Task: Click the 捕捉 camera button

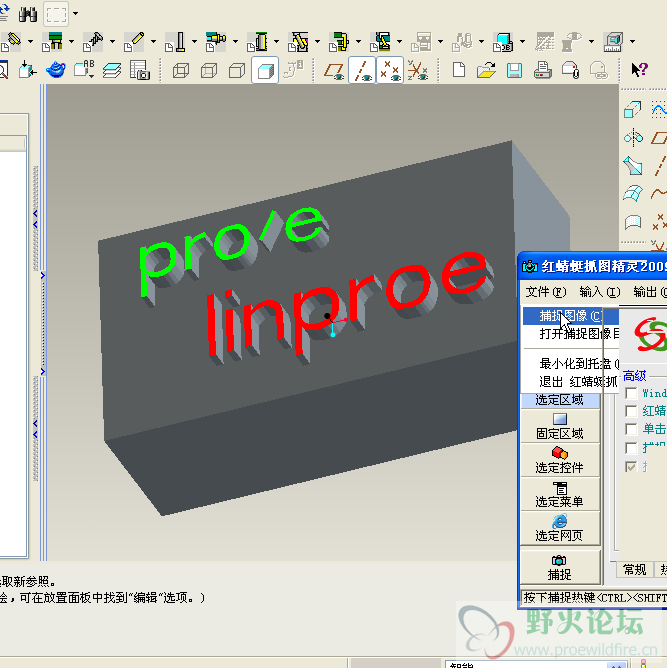Action: 560,567
